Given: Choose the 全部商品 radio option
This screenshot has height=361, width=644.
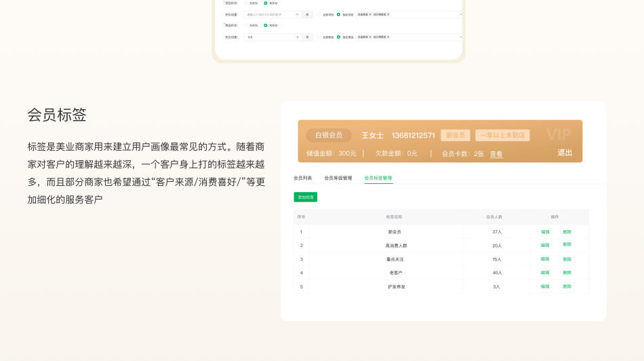Looking at the screenshot, I should (x=319, y=37).
